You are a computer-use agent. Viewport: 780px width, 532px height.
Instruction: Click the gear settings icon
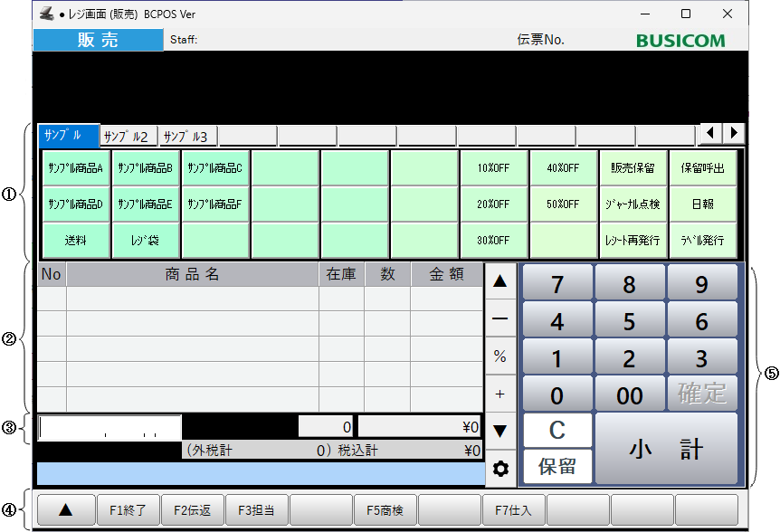point(499,469)
